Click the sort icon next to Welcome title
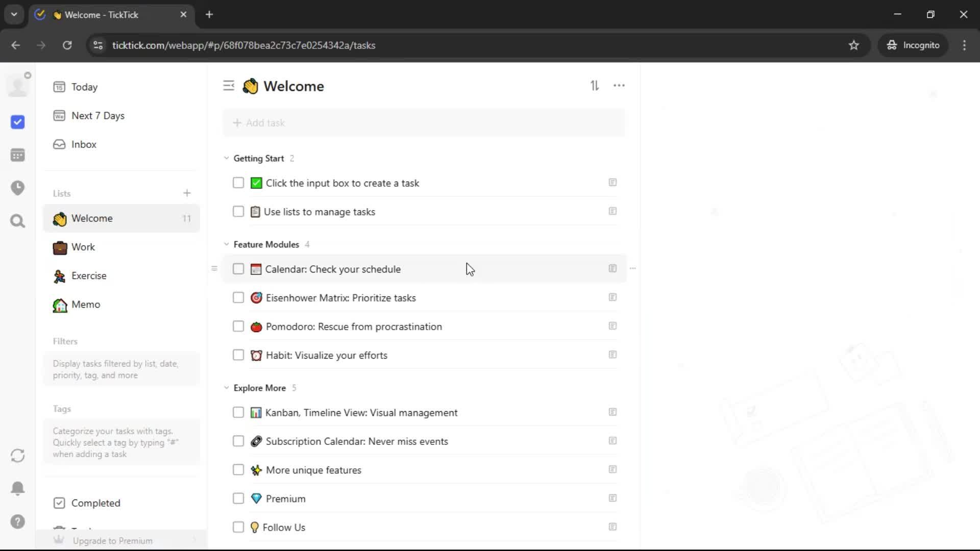980x551 pixels. click(595, 86)
